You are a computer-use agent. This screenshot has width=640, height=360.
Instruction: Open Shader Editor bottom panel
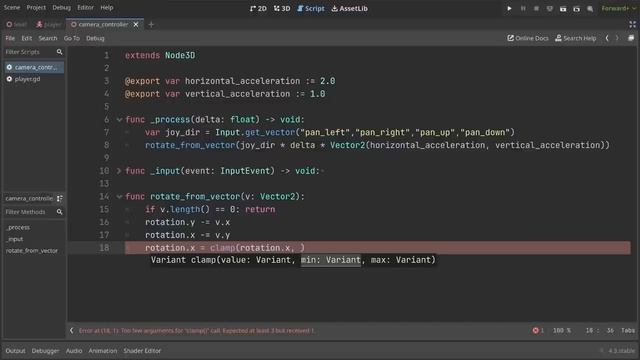(x=142, y=351)
